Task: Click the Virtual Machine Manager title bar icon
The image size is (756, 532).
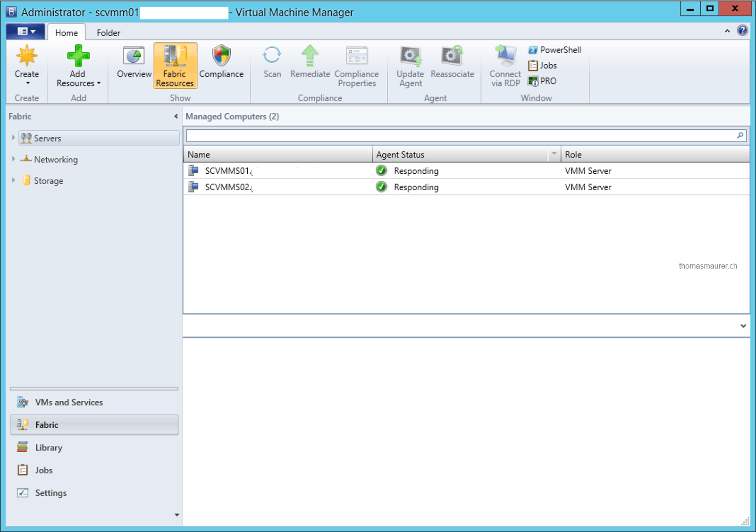Action: tap(11, 12)
